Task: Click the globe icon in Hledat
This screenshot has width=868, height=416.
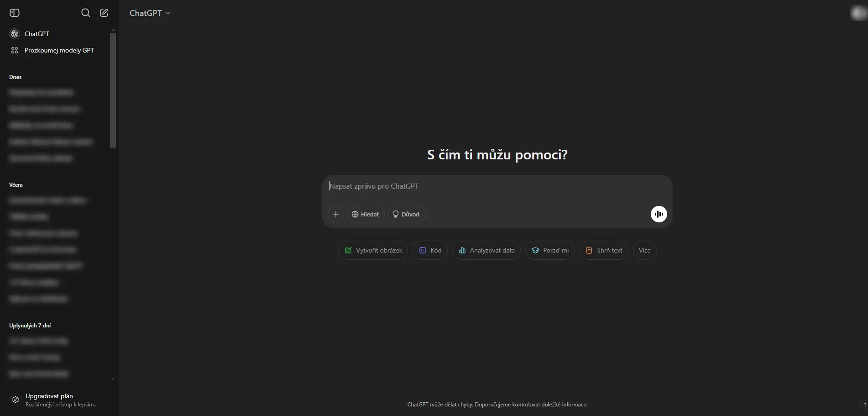Action: coord(355,214)
